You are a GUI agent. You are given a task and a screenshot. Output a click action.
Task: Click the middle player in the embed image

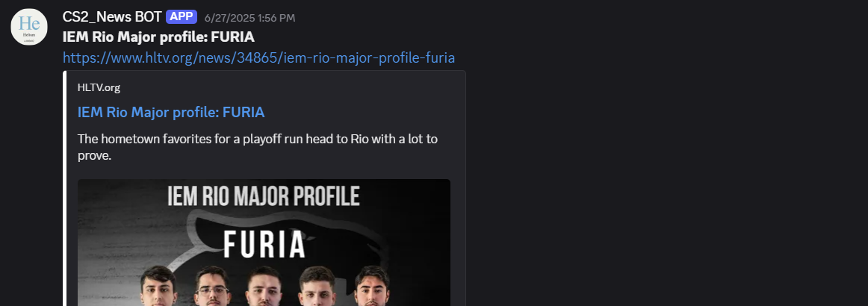[263, 287]
